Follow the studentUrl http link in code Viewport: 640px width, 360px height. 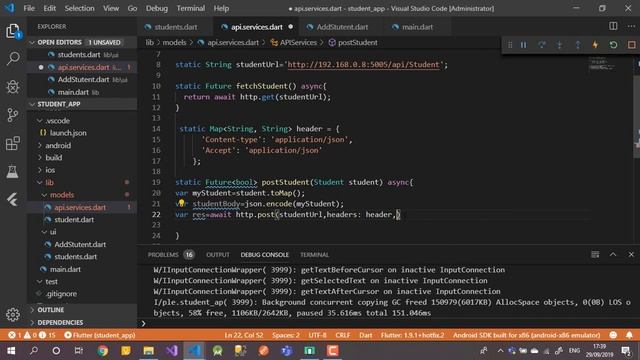[364, 64]
